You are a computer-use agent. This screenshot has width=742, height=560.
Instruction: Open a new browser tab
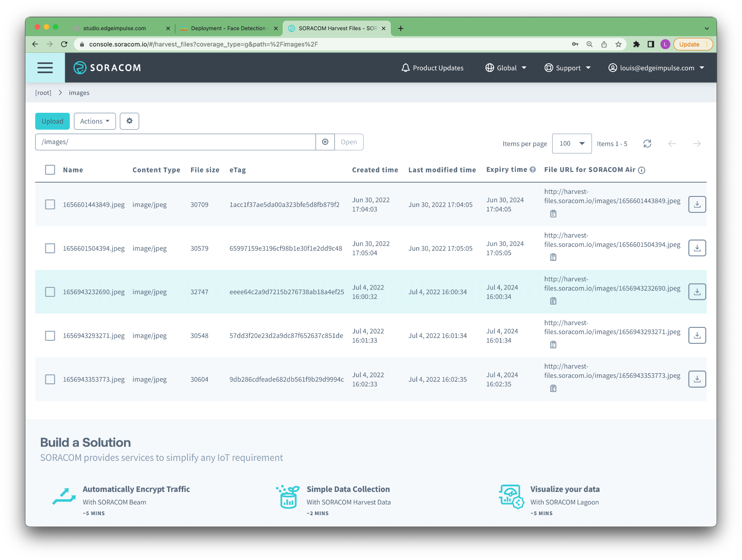[401, 28]
